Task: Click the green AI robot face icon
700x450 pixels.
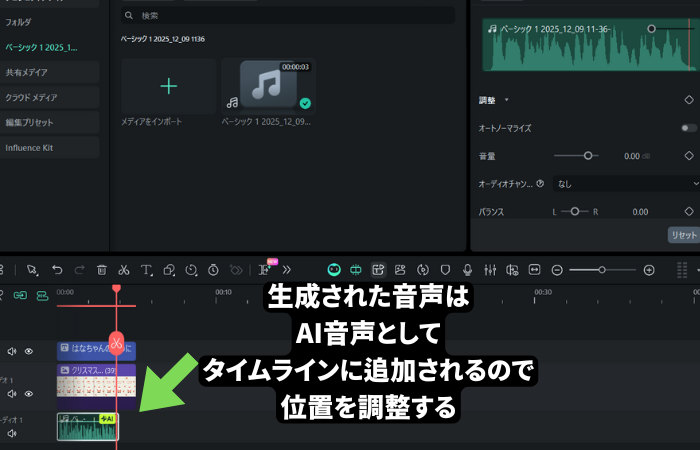Action: [334, 270]
